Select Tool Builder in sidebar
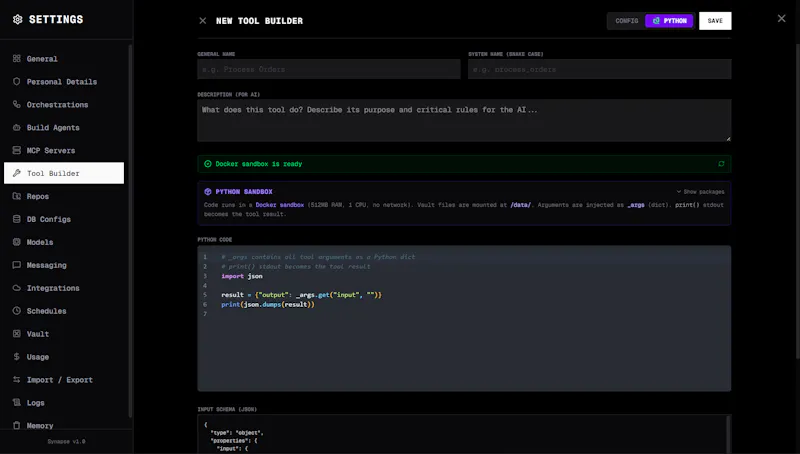Image resolution: width=800 pixels, height=454 pixels. [64, 173]
